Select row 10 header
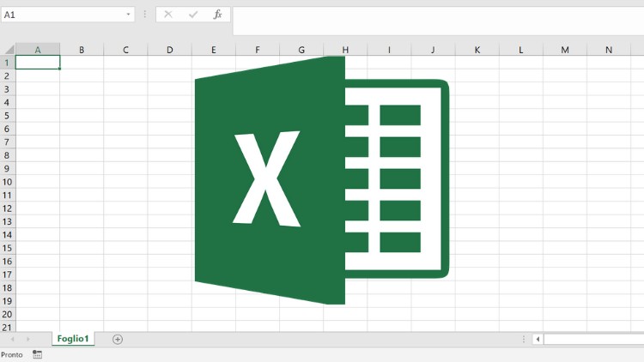Screen dimensions: 644x362 pos(8,182)
